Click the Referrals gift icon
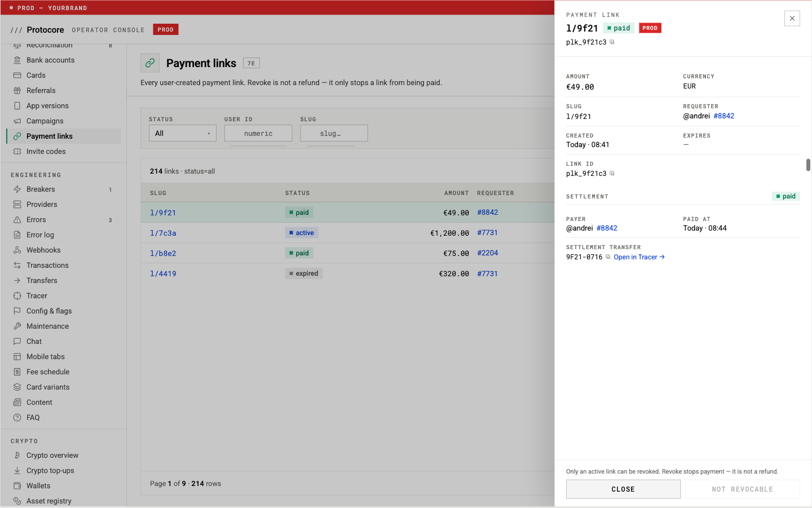 pyautogui.click(x=17, y=91)
